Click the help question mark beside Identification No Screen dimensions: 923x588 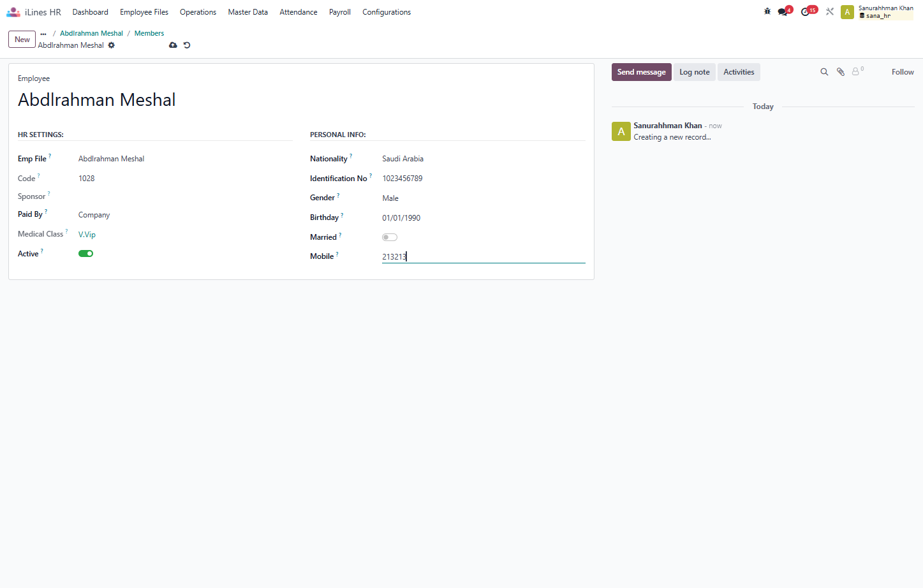[x=371, y=175]
